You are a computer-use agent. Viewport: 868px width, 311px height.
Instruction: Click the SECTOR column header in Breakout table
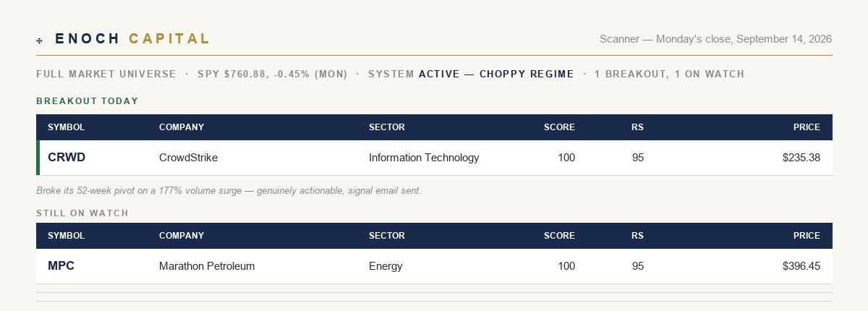click(387, 127)
